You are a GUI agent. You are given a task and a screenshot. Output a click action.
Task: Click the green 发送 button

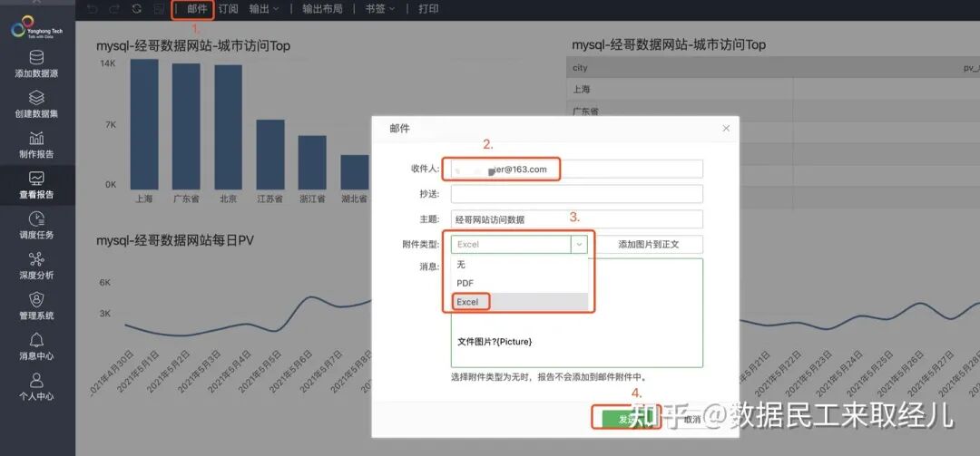coord(627,420)
